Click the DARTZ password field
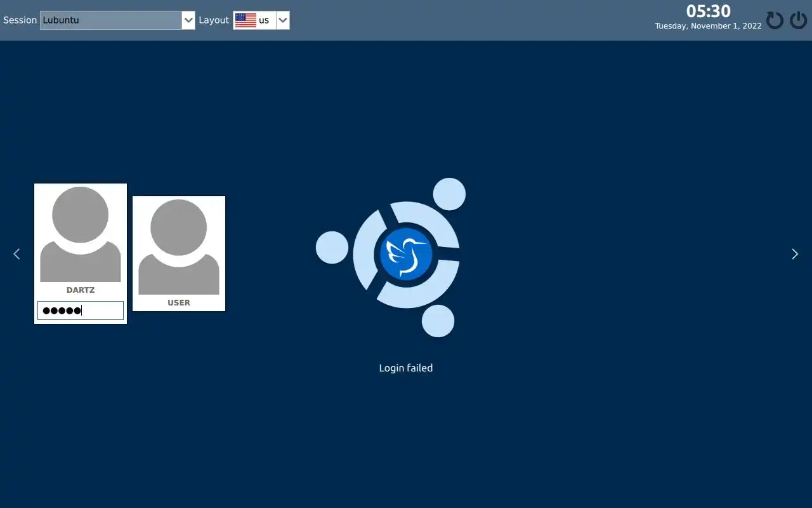812x508 pixels. 81,311
